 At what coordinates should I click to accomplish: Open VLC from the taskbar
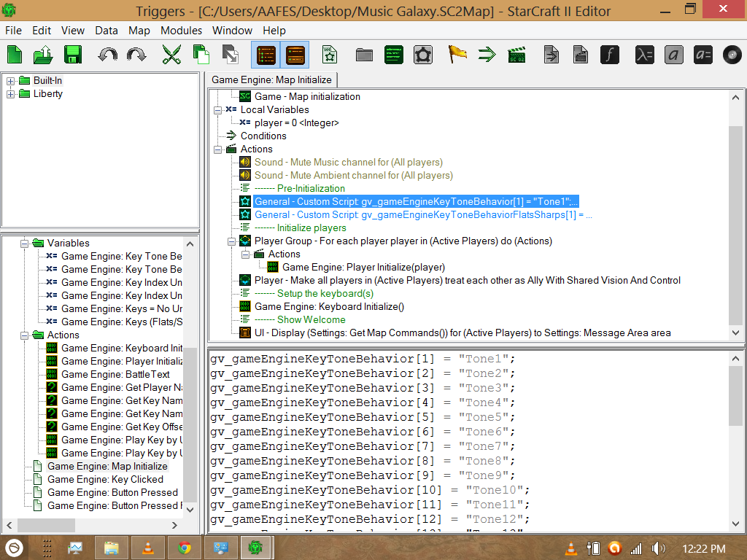(148, 548)
